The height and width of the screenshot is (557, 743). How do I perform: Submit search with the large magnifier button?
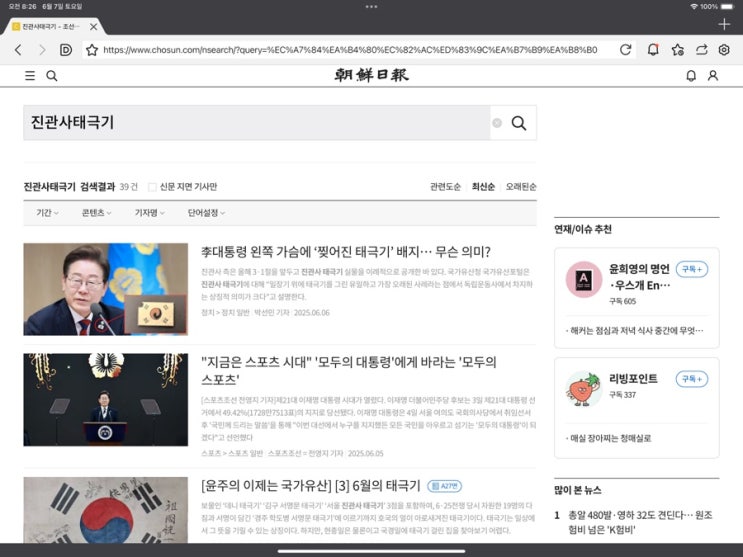[x=519, y=123]
